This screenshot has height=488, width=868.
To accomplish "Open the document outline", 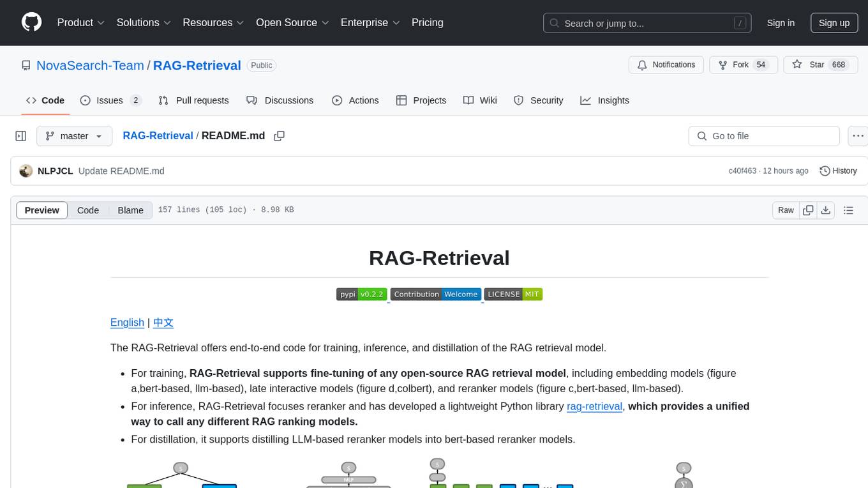I will 848,210.
